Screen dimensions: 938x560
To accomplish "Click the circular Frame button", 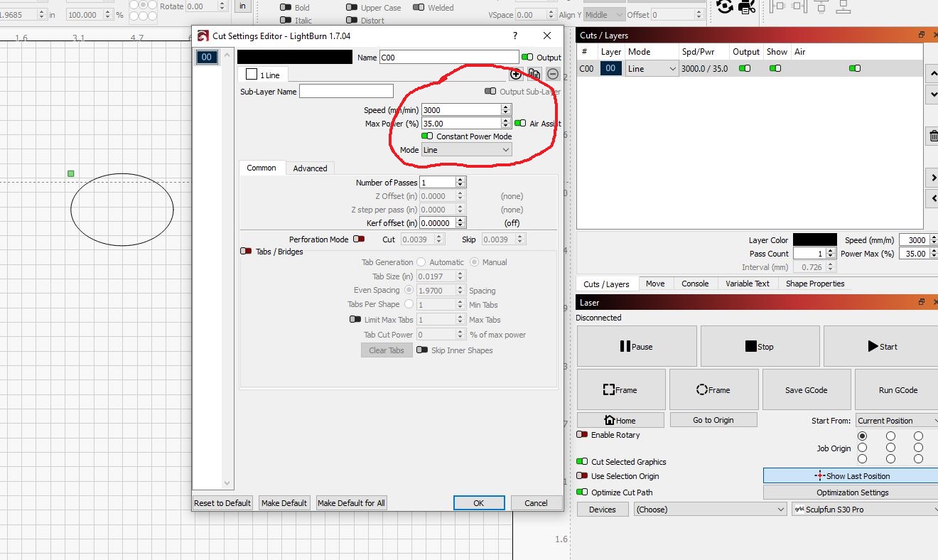I will coord(713,389).
